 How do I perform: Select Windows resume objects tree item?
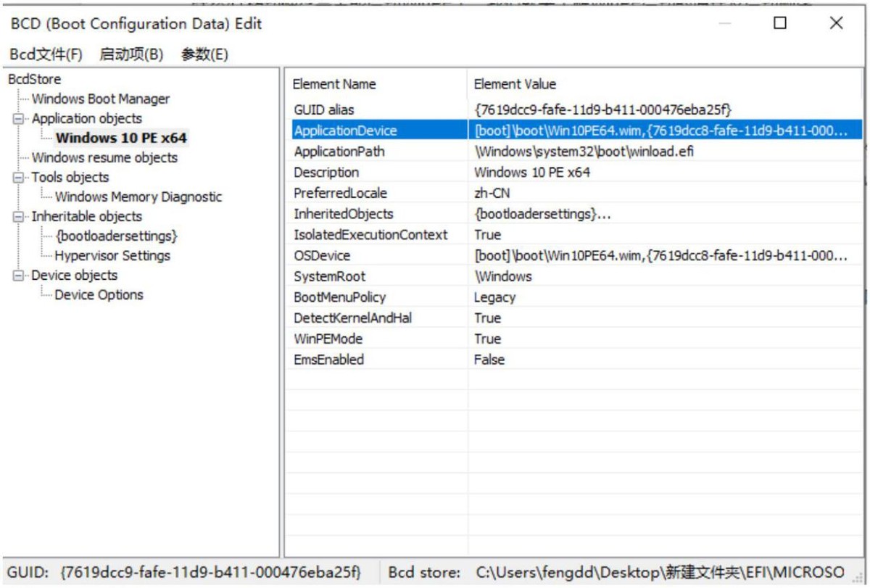coord(104,157)
